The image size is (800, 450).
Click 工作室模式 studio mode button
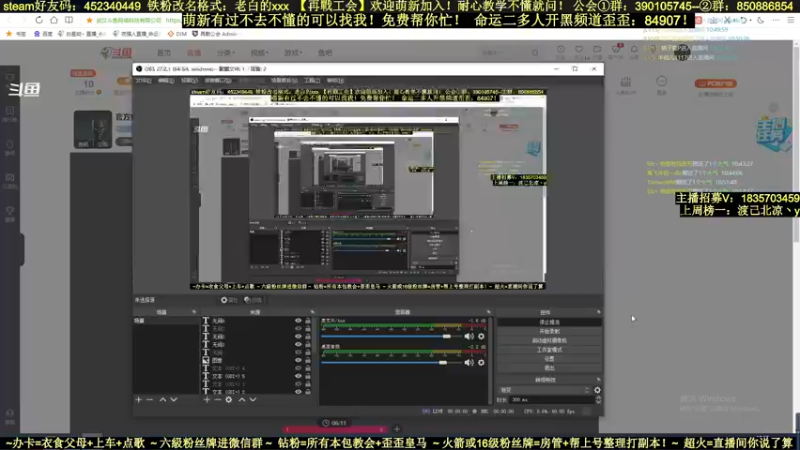tap(549, 350)
